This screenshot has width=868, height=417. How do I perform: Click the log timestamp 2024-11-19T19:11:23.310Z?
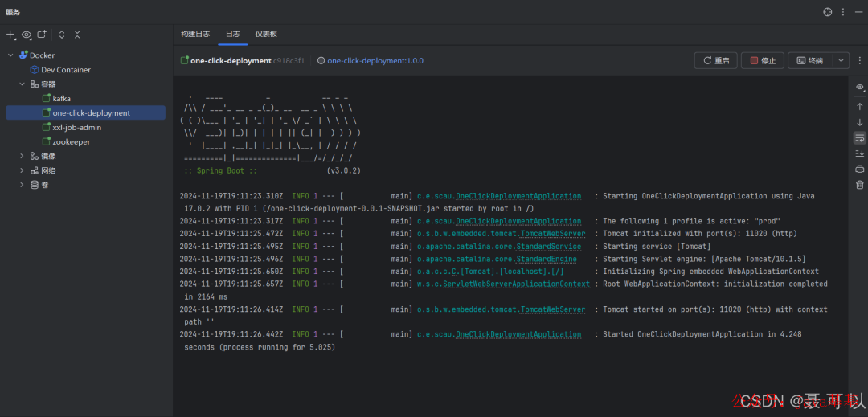click(231, 196)
